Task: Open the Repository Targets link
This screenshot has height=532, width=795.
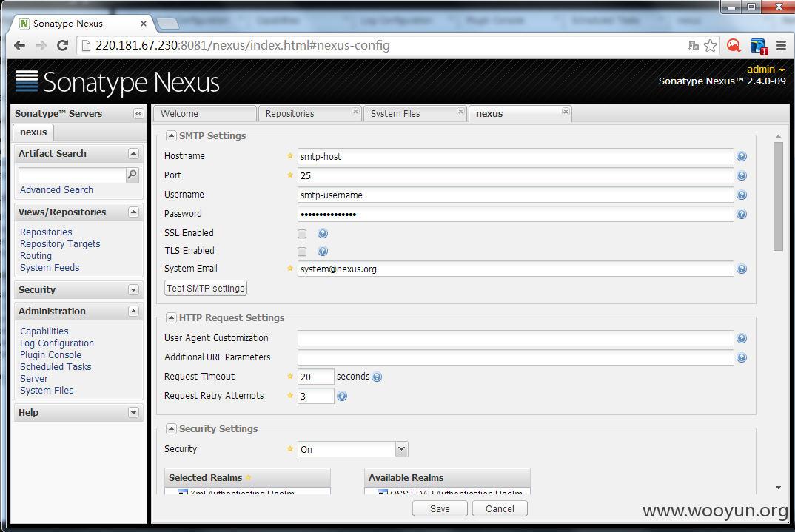Action: click(61, 244)
